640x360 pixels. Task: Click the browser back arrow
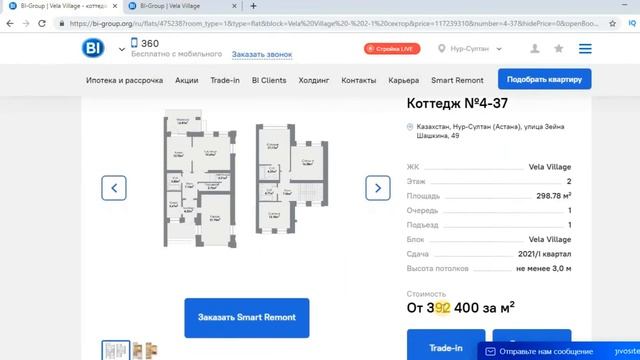click(x=10, y=24)
